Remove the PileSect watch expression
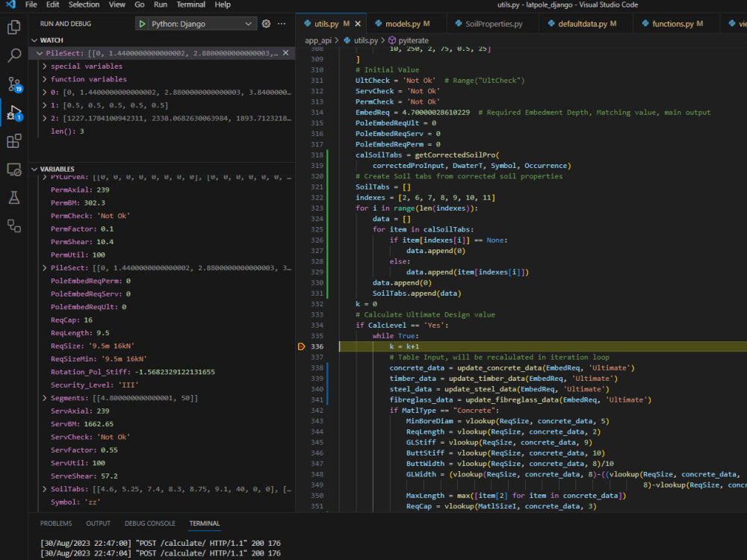Screen dimensions: 747x560 pos(285,53)
